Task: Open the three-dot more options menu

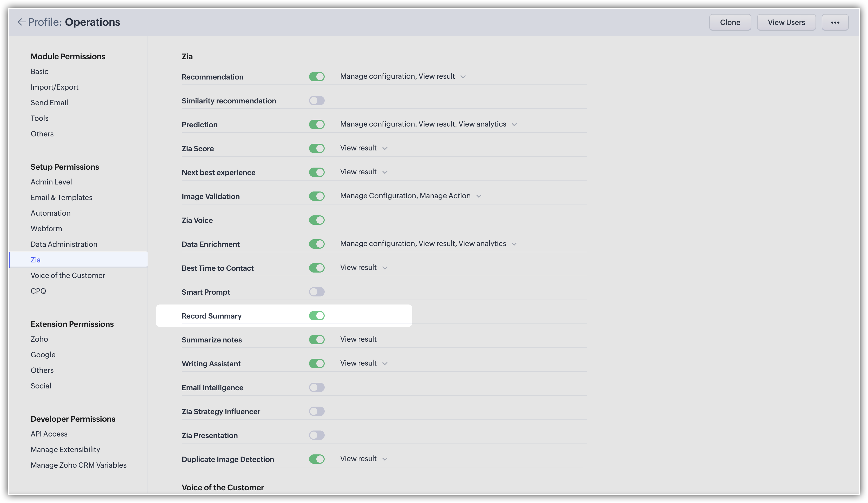Action: tap(835, 22)
